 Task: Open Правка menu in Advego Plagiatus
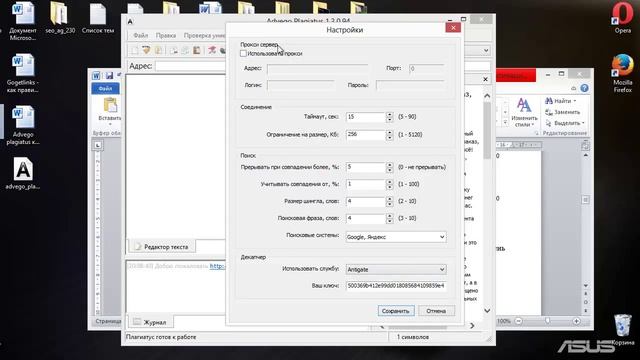pos(166,36)
